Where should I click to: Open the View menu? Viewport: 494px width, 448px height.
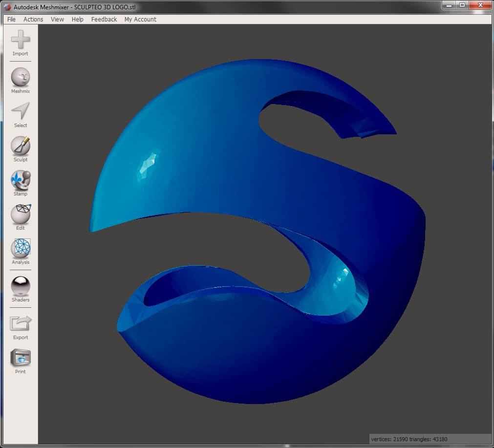pos(57,19)
